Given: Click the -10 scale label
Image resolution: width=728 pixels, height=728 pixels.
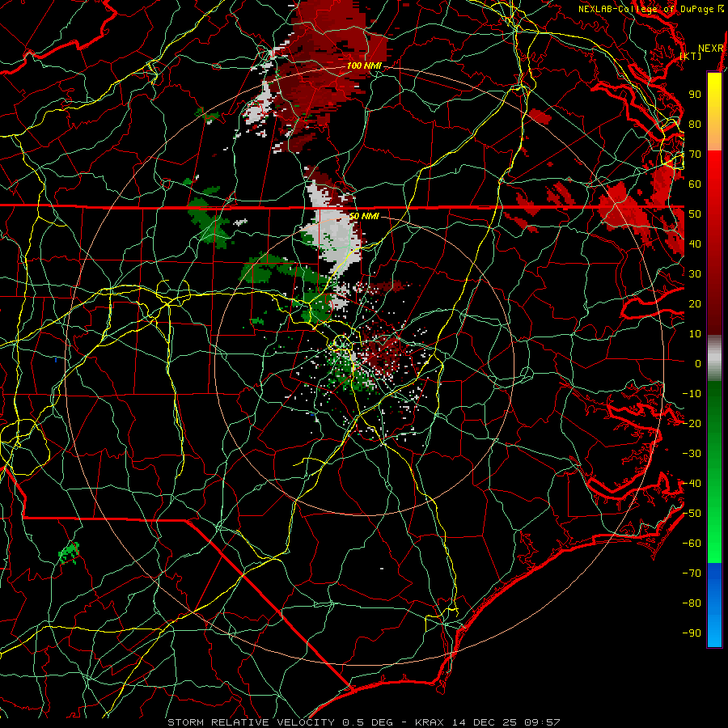Looking at the screenshot, I should coord(692,394).
